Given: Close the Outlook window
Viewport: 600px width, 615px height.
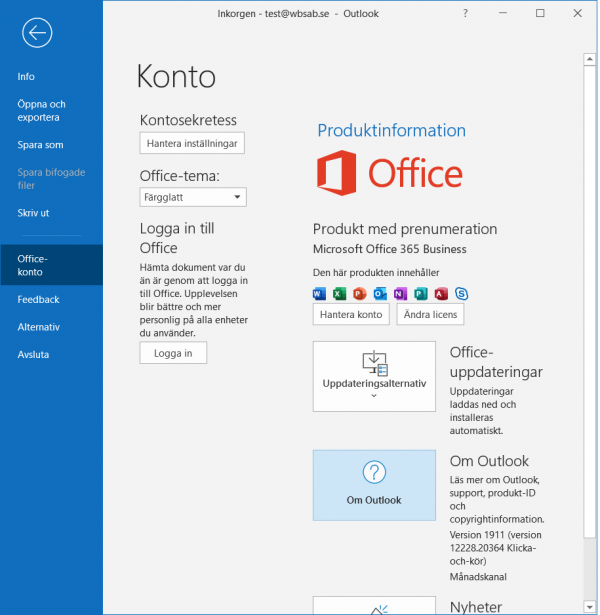Looking at the screenshot, I should [577, 13].
